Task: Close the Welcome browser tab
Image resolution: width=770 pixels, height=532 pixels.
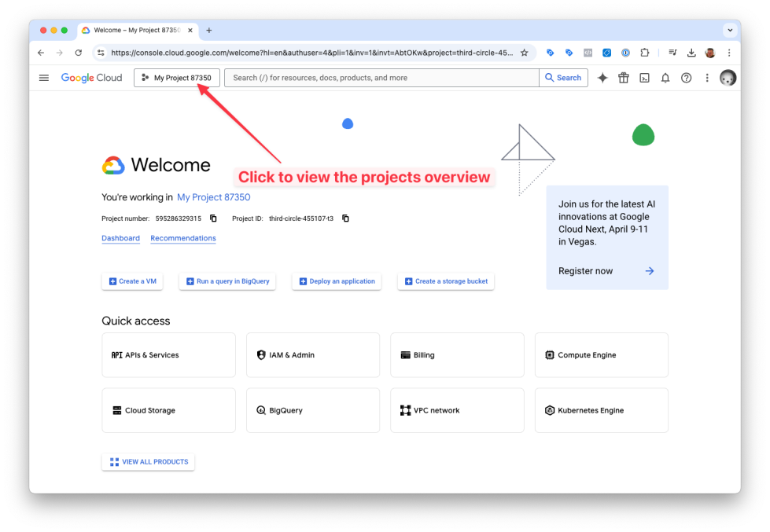Action: pyautogui.click(x=190, y=30)
